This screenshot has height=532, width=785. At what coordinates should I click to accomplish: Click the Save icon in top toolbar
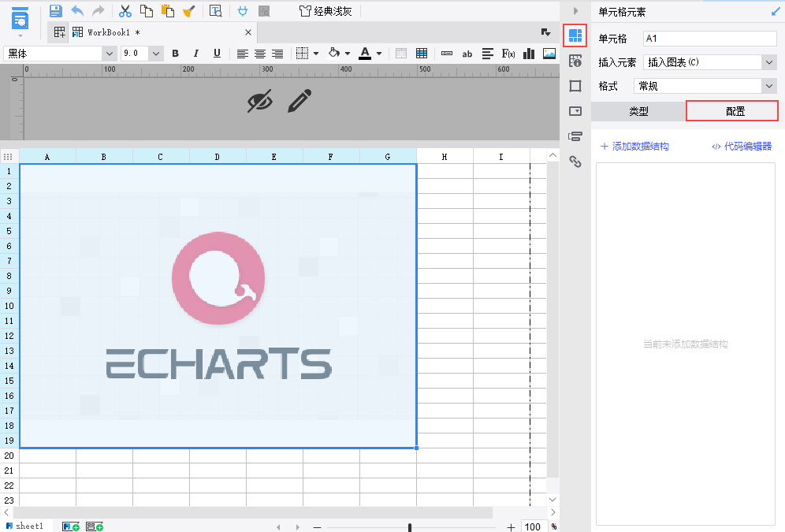click(55, 11)
